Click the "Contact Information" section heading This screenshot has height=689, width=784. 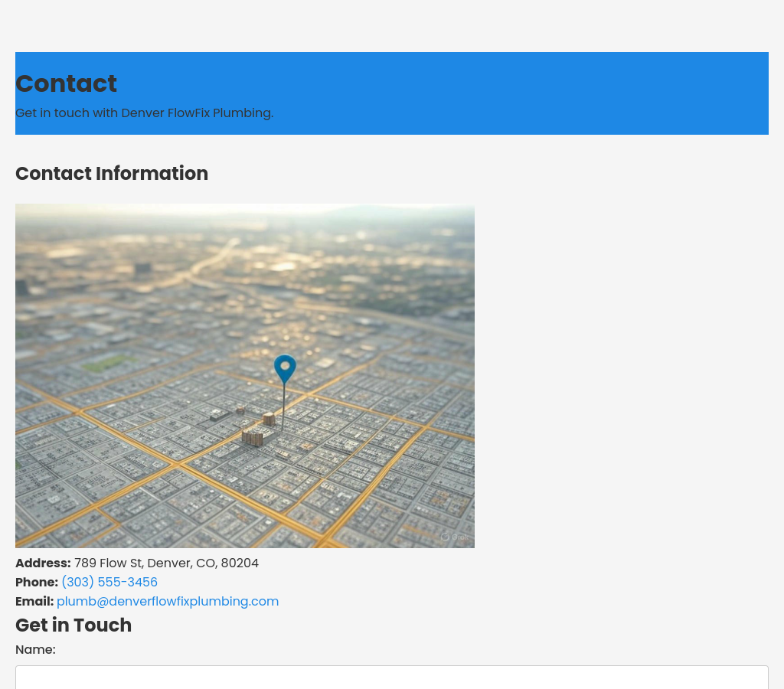(x=112, y=173)
